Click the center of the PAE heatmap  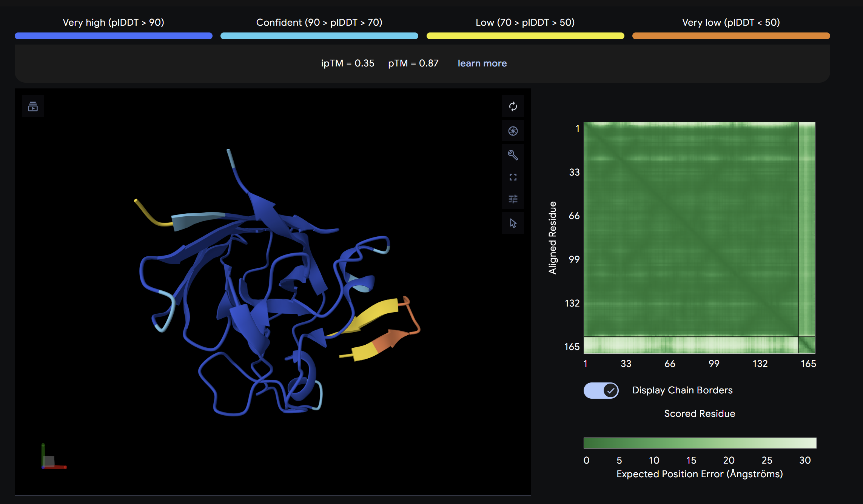pyautogui.click(x=700, y=238)
